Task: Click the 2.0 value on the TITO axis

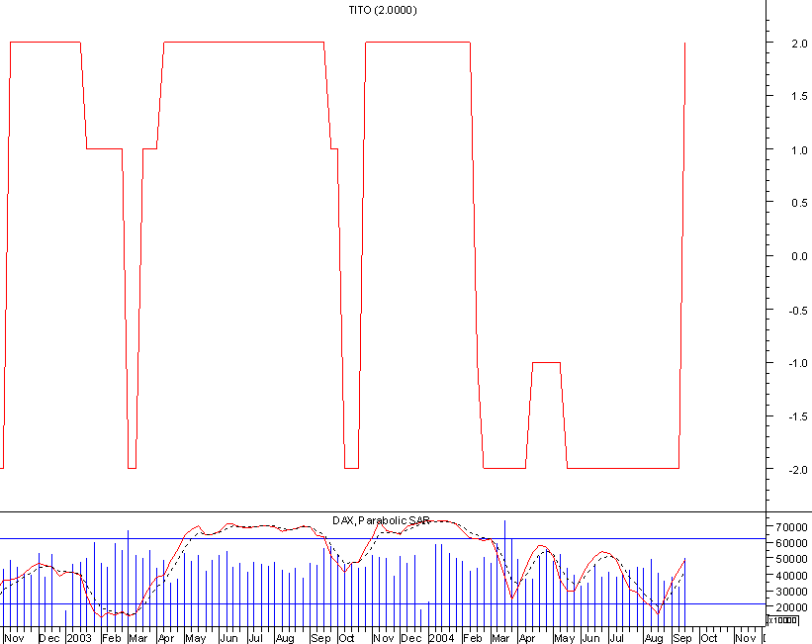Action: coord(799,44)
